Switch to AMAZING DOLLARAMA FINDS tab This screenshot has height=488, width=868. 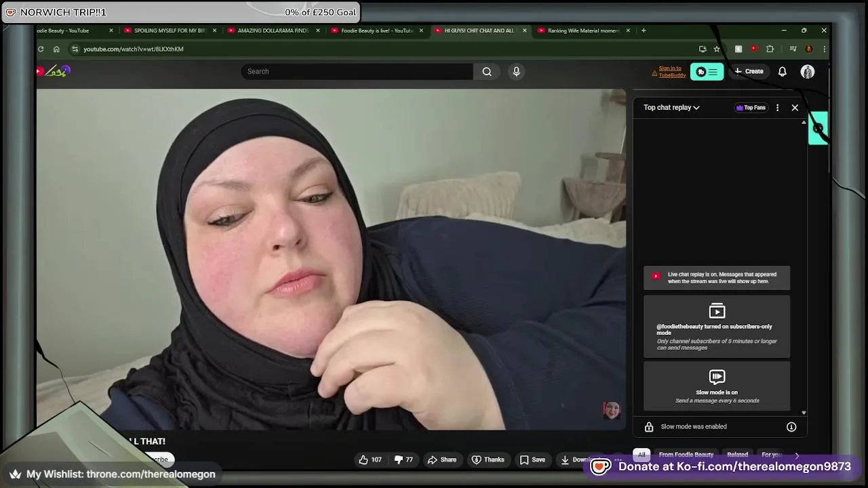point(273,30)
